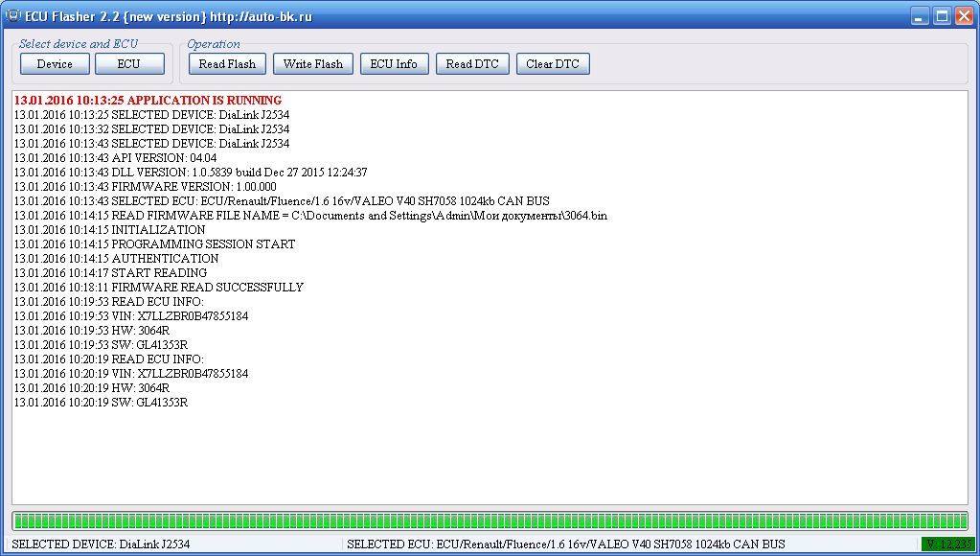Select the 10:20:19 HW: 3064R line
Viewport: 980px width, 556px height.
pos(92,388)
